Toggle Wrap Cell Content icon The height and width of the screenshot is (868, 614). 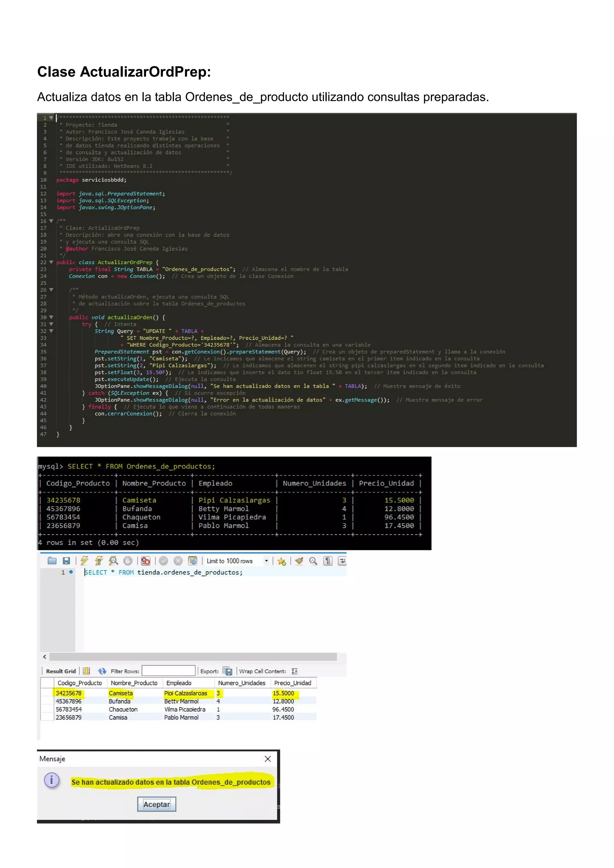pos(294,671)
